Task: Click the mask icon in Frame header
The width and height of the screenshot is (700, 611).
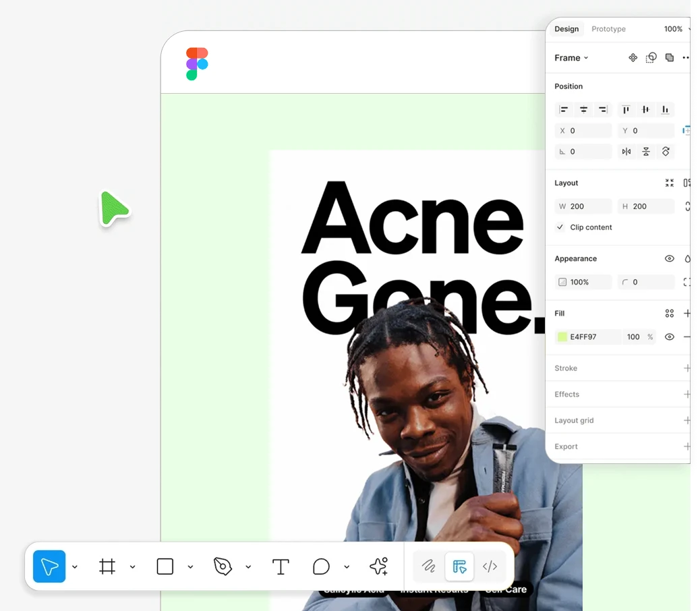Action: (x=651, y=57)
